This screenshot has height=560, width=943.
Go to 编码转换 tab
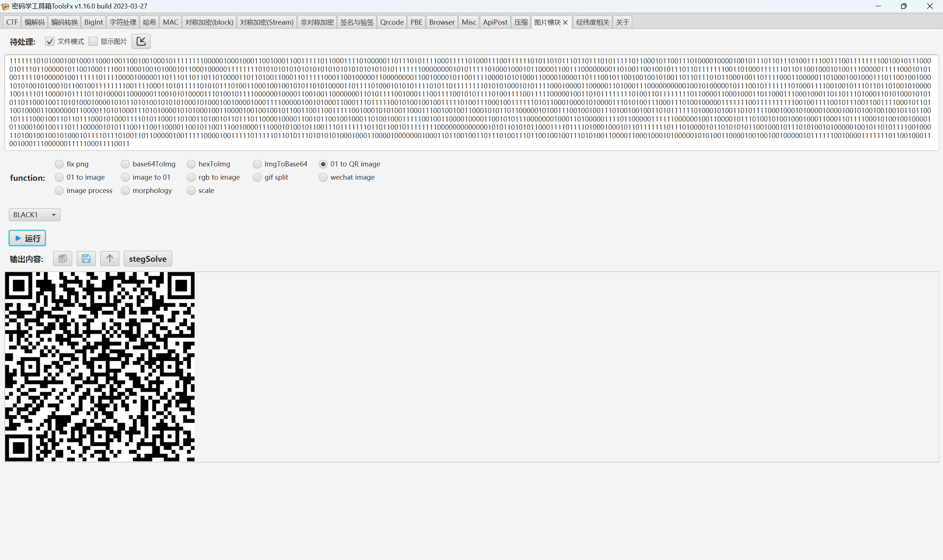(x=64, y=22)
